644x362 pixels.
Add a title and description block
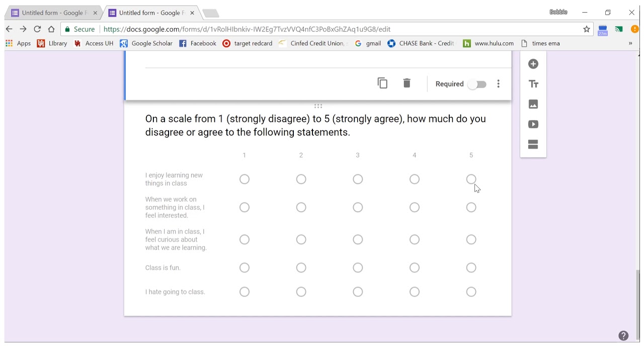click(533, 84)
